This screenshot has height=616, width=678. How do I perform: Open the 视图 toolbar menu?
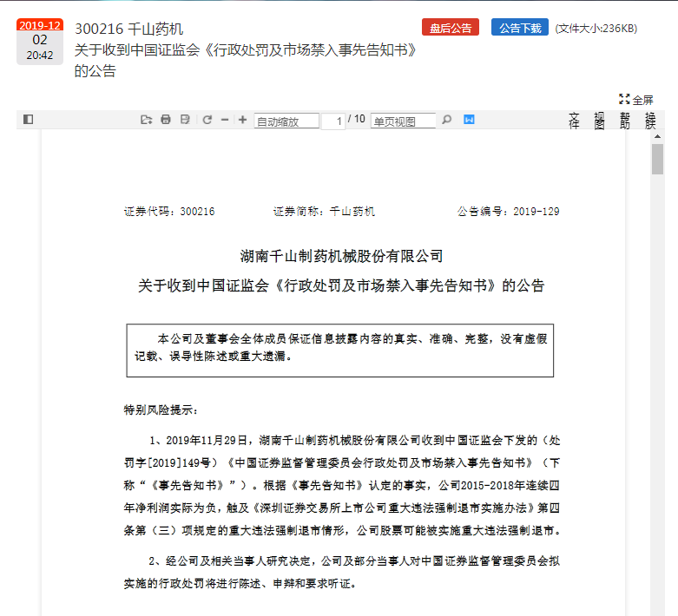tap(599, 121)
